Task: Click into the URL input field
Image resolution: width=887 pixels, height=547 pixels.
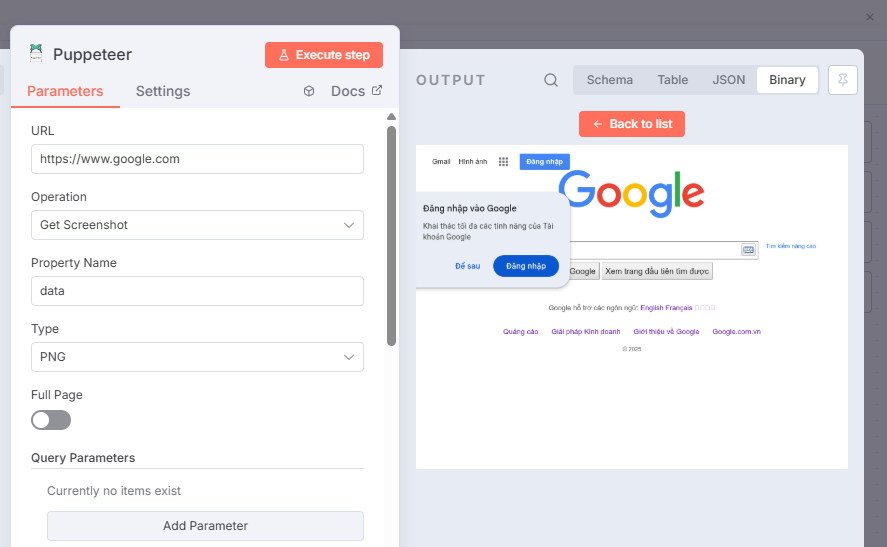Action: 197,159
